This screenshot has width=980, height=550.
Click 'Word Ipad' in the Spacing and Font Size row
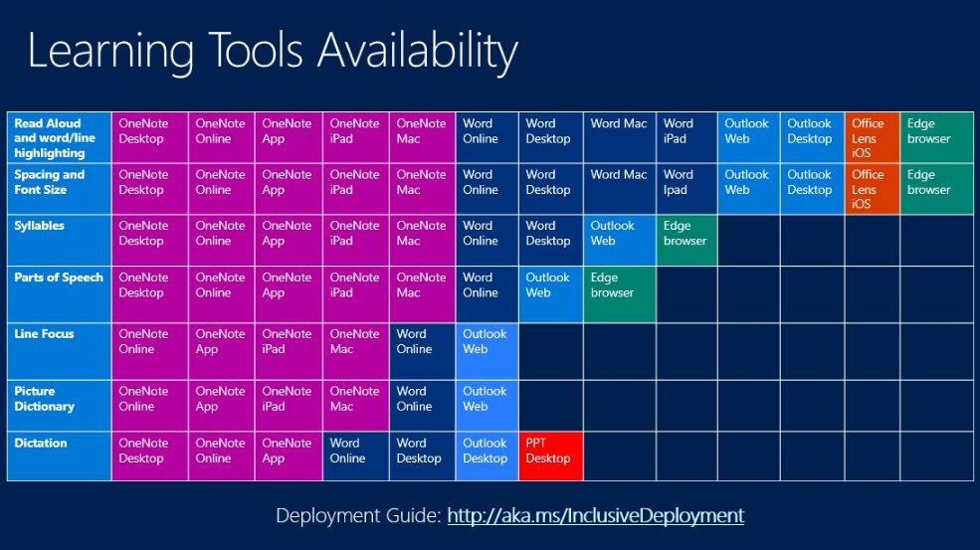[686, 189]
